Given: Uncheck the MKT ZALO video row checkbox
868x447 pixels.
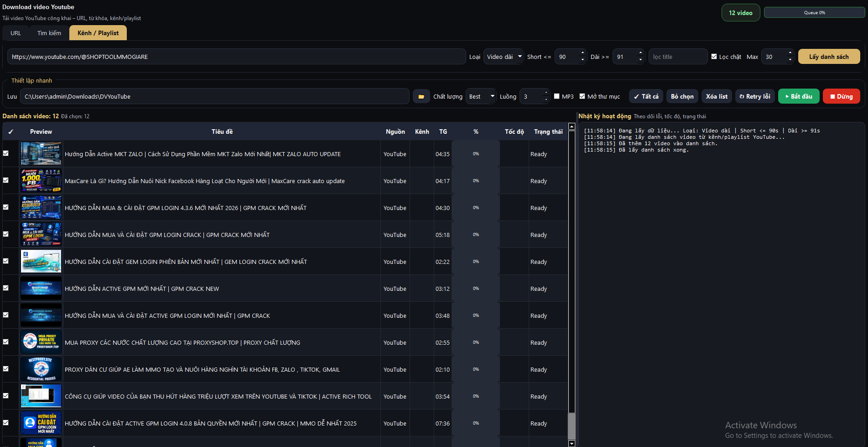Looking at the screenshot, I should [6, 153].
